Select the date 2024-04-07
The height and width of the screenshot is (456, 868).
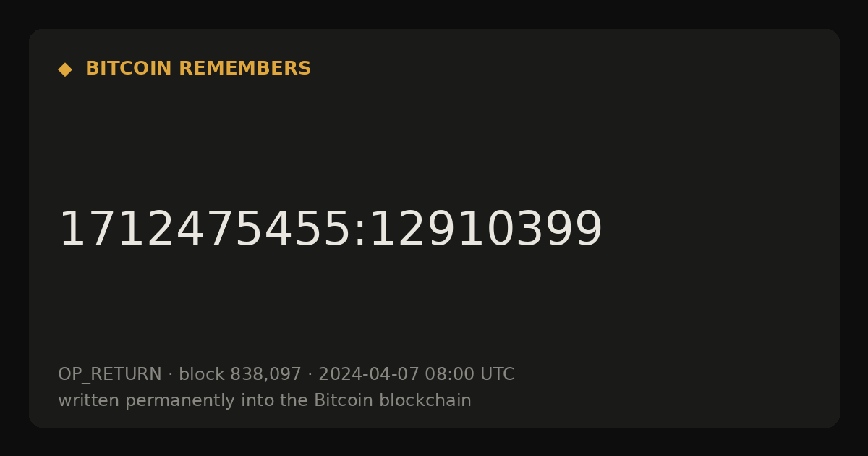point(369,374)
